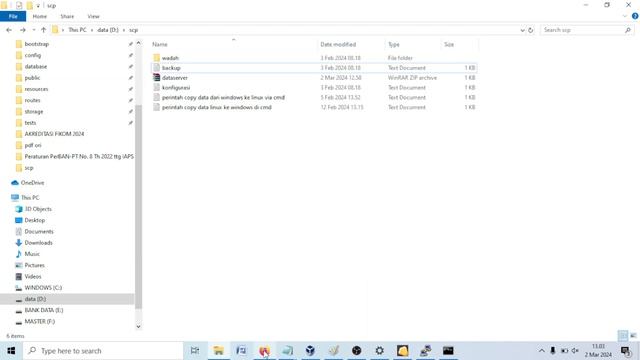Switch to the Home ribbon tab
Screen dimensions: 640x360
(x=40, y=16)
